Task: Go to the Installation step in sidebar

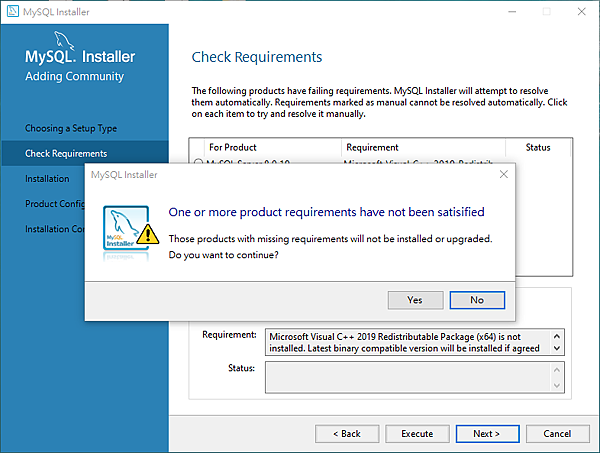Action: [x=47, y=179]
